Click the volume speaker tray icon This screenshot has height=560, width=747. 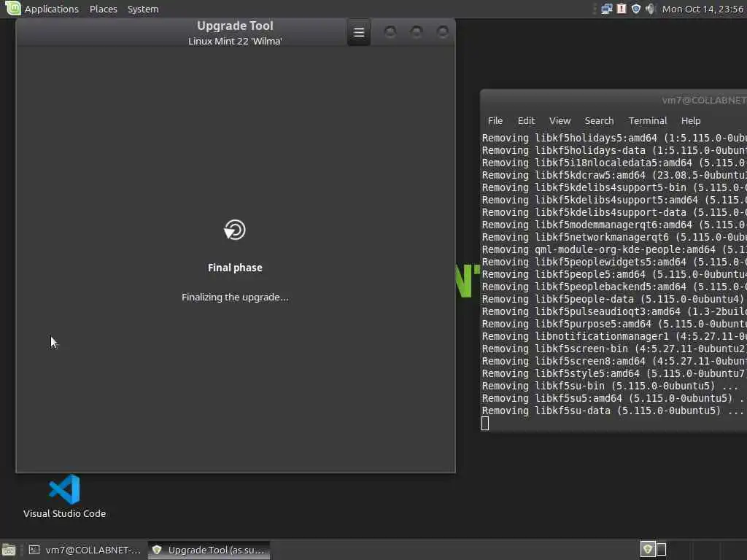point(650,9)
